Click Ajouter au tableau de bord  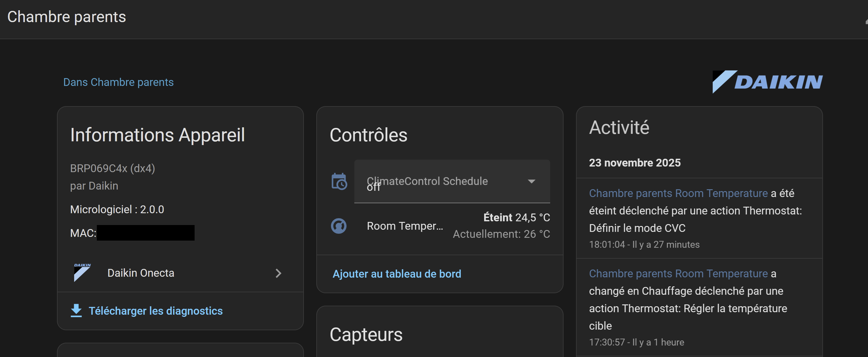(x=397, y=274)
